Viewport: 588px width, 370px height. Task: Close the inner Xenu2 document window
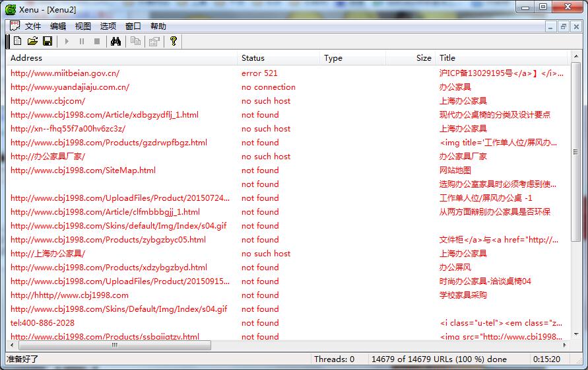point(576,26)
